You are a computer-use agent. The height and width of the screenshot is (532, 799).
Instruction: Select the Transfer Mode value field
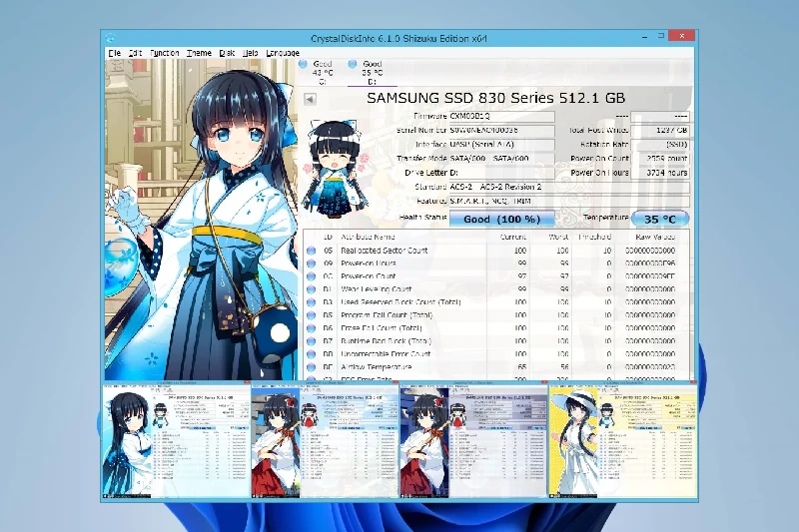[502, 159]
